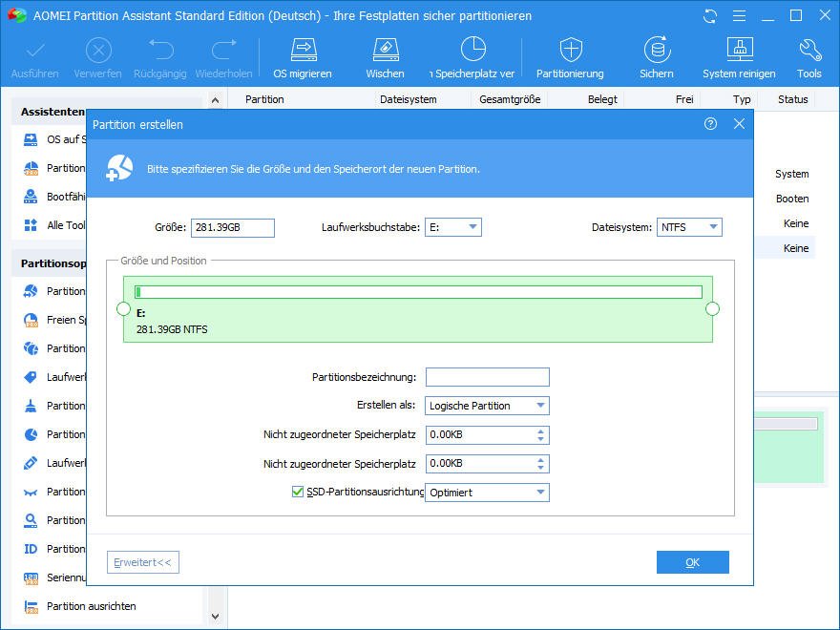Viewport: 840px width, 630px height.
Task: Click the Assistenten section header
Action: click(x=52, y=112)
